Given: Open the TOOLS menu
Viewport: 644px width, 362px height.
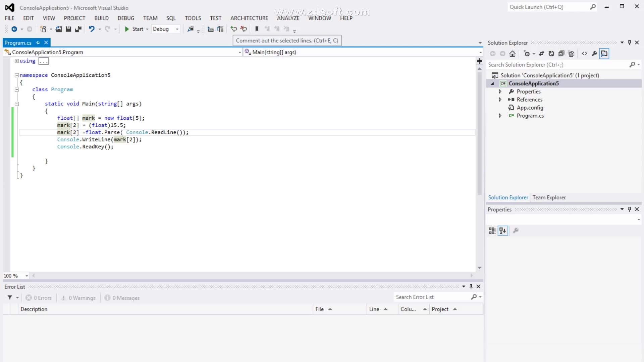Looking at the screenshot, I should click(193, 18).
